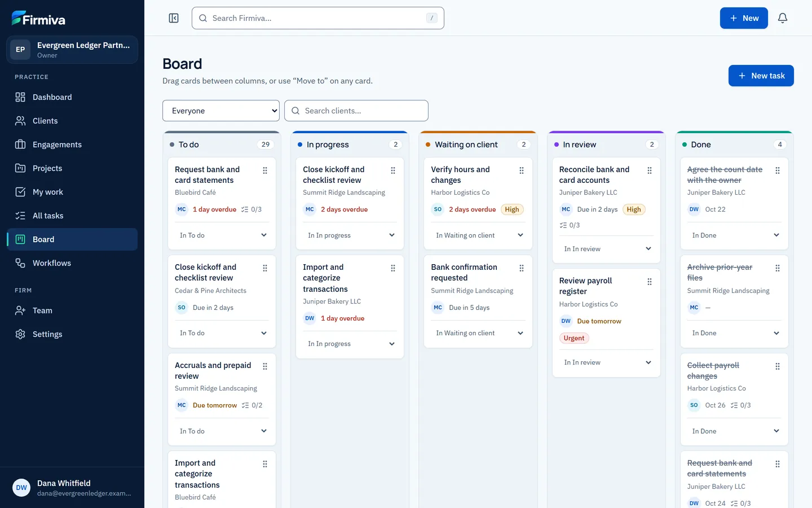
Task: Open Move to dropdown on Verify hours and changes card
Action: pyautogui.click(x=478, y=235)
